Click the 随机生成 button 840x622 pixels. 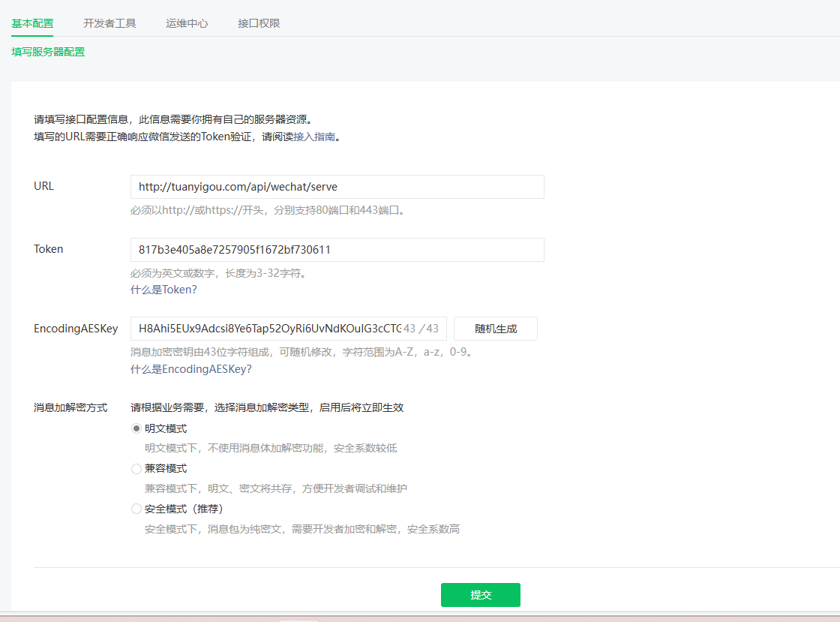coord(496,329)
